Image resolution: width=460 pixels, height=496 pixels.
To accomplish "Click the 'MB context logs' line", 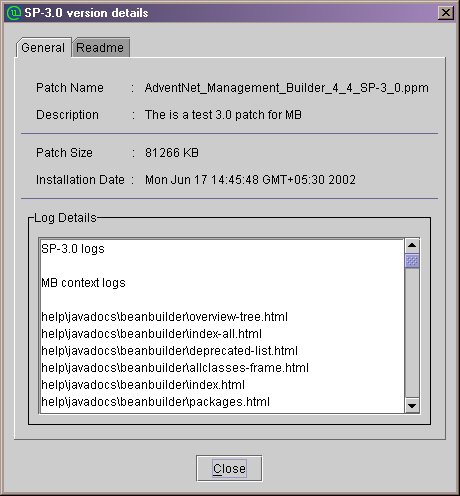I will click(83, 283).
